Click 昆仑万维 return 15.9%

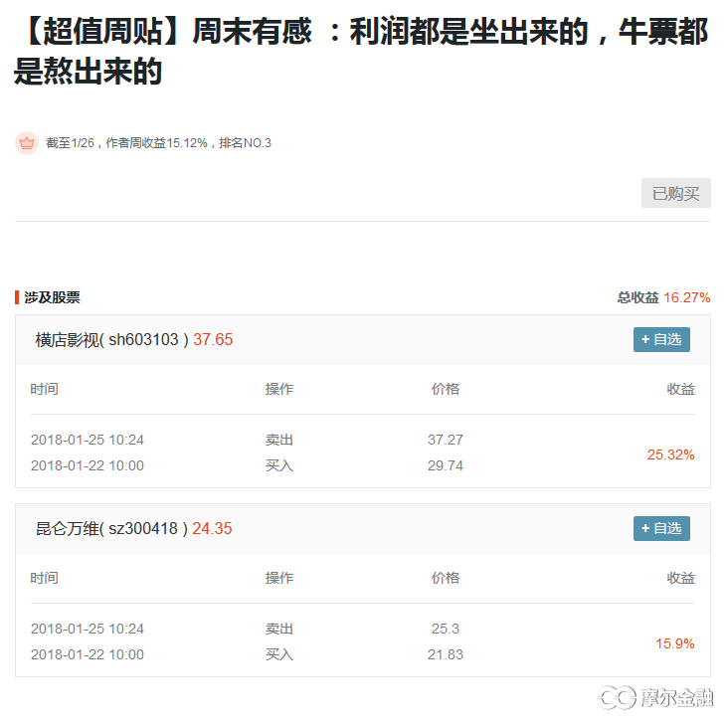(675, 643)
